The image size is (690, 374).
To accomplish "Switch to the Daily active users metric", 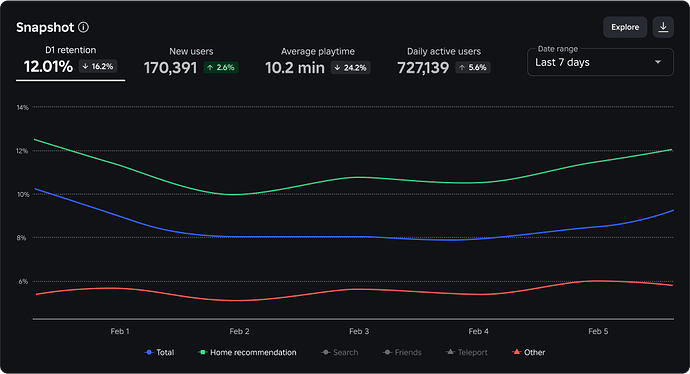I will (x=444, y=62).
